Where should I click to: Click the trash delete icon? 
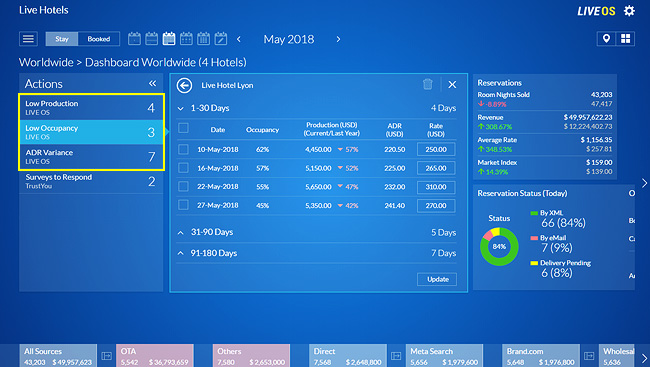tap(427, 84)
